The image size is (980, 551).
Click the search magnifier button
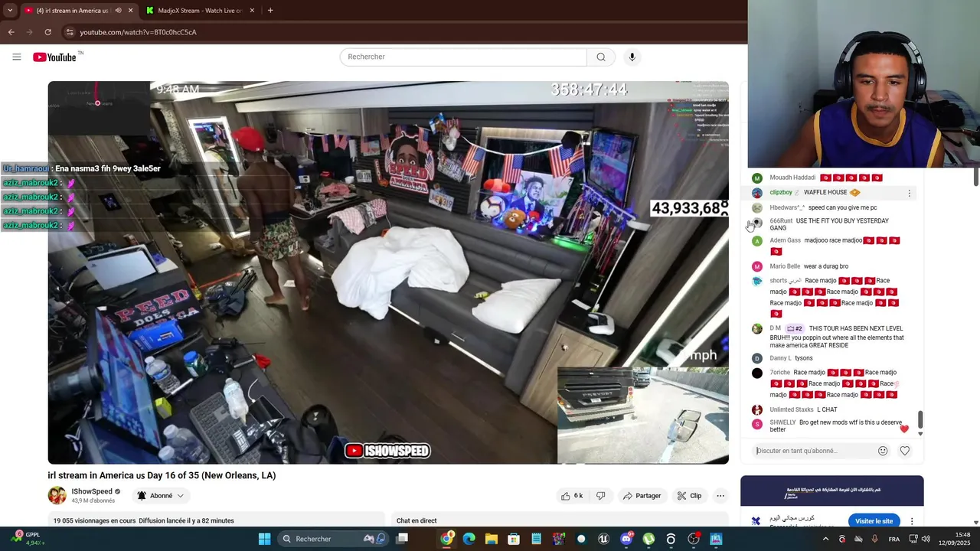click(x=601, y=57)
